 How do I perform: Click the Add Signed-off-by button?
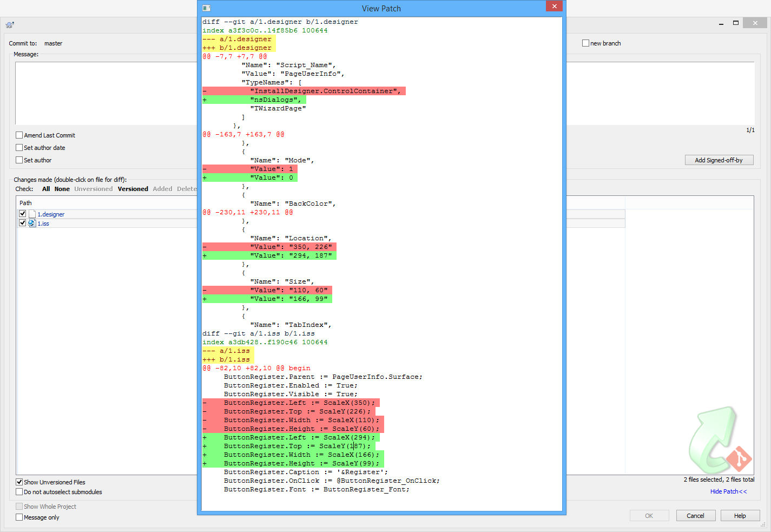[719, 160]
